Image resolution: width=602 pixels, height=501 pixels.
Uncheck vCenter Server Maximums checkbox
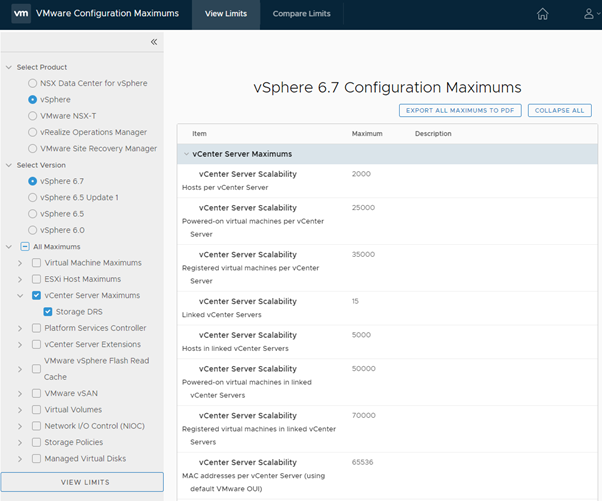click(36, 295)
